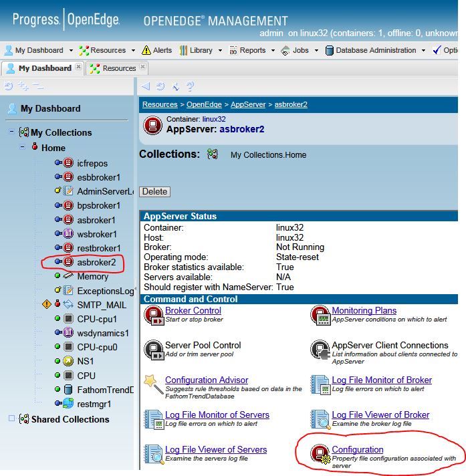Image resolution: width=466 pixels, height=476 pixels.
Task: Close the Resources tab
Action: click(142, 66)
